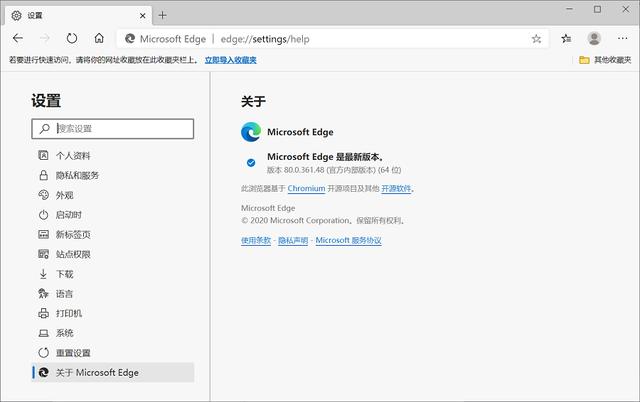Click the 关于 page heading
The height and width of the screenshot is (402, 640).
coord(253,101)
